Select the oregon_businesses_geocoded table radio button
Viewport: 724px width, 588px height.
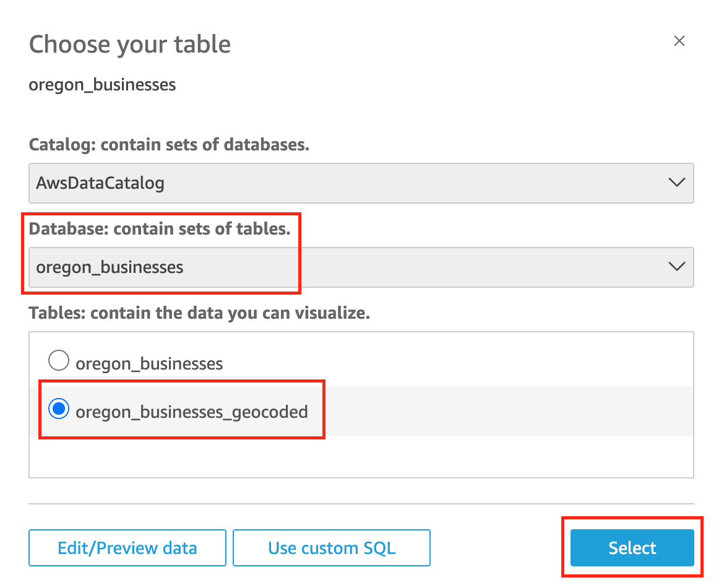(59, 409)
